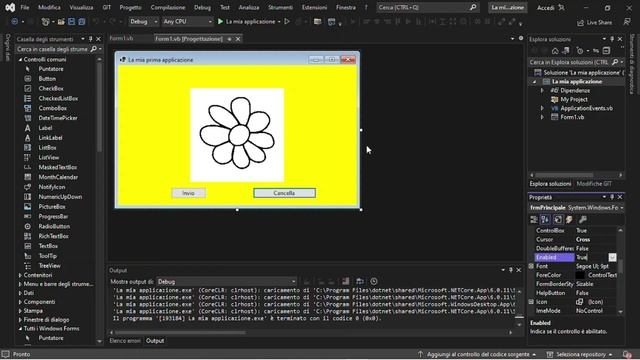The width and height of the screenshot is (640, 360).
Task: Show properties by category
Action: point(533,220)
